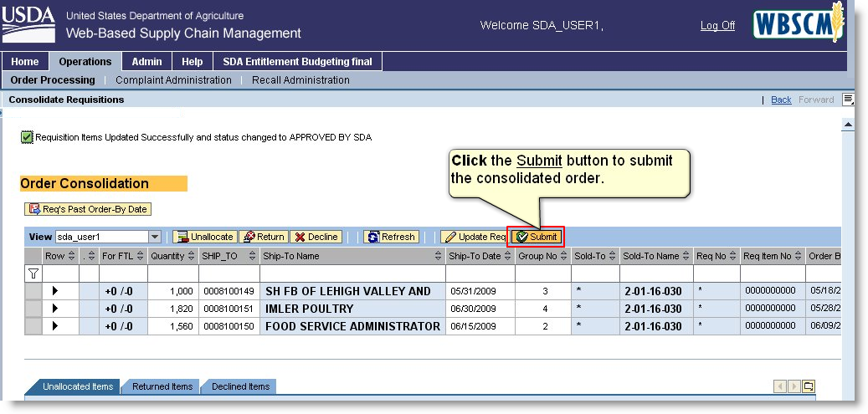This screenshot has width=868, height=414.
Task: Open the page options menu icon
Action: [x=848, y=100]
